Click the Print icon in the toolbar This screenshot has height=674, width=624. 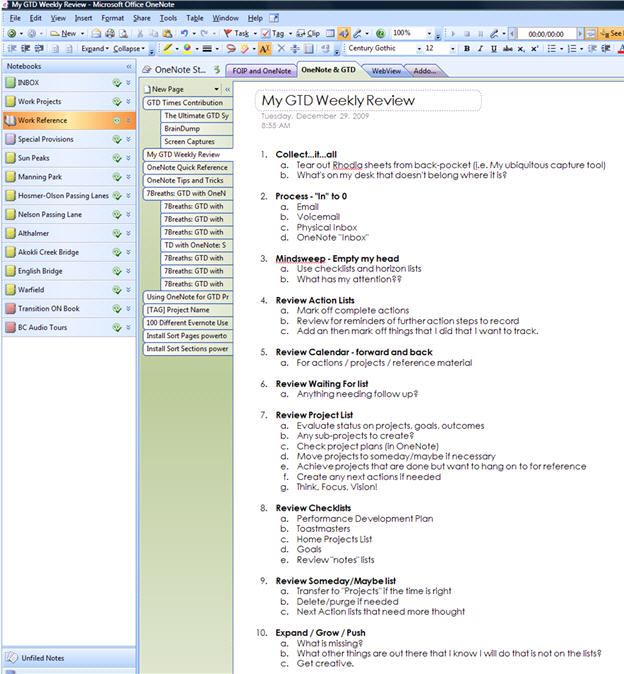pyautogui.click(x=109, y=33)
